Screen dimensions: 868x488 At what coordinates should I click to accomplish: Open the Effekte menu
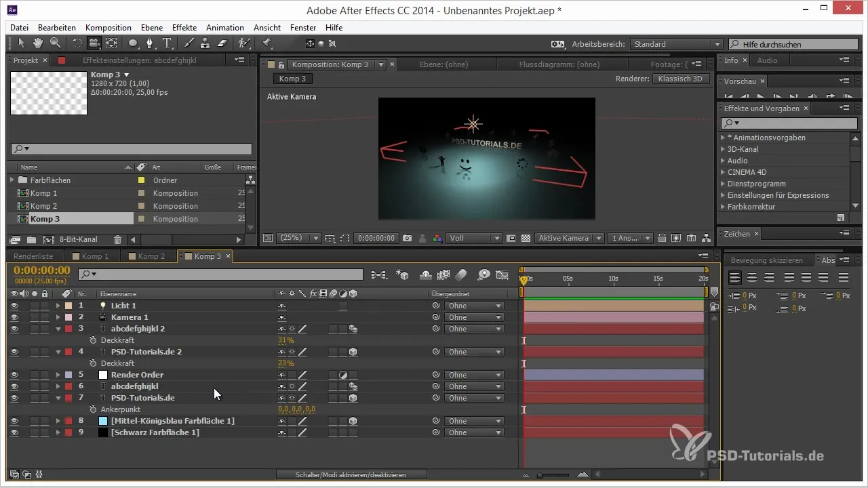[184, 28]
